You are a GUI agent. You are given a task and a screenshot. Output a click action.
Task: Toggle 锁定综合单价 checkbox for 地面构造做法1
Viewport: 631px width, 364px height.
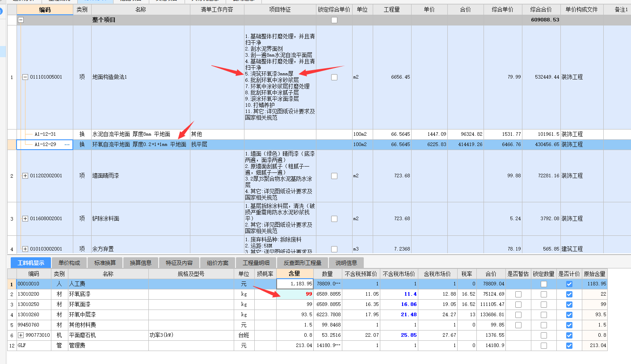pos(334,77)
